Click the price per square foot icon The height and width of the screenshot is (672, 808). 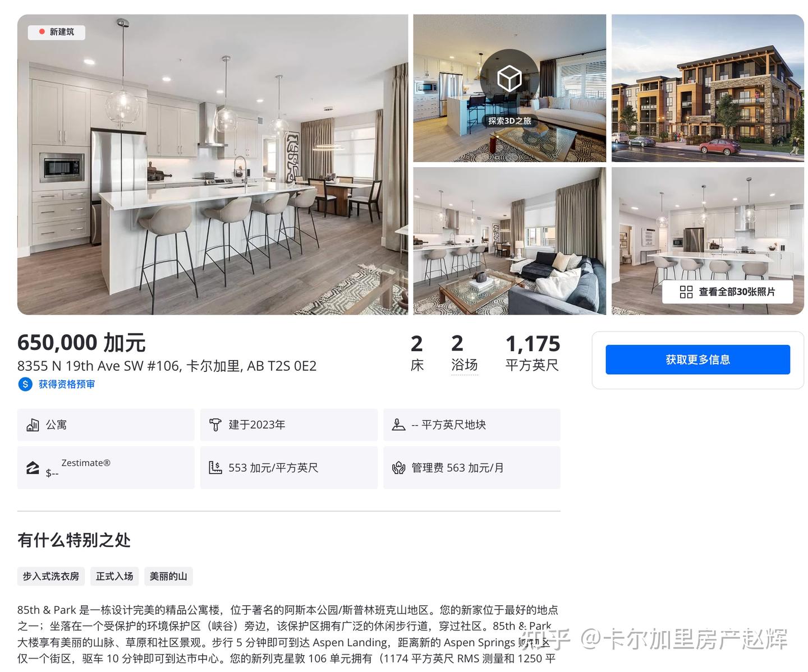pyautogui.click(x=215, y=467)
